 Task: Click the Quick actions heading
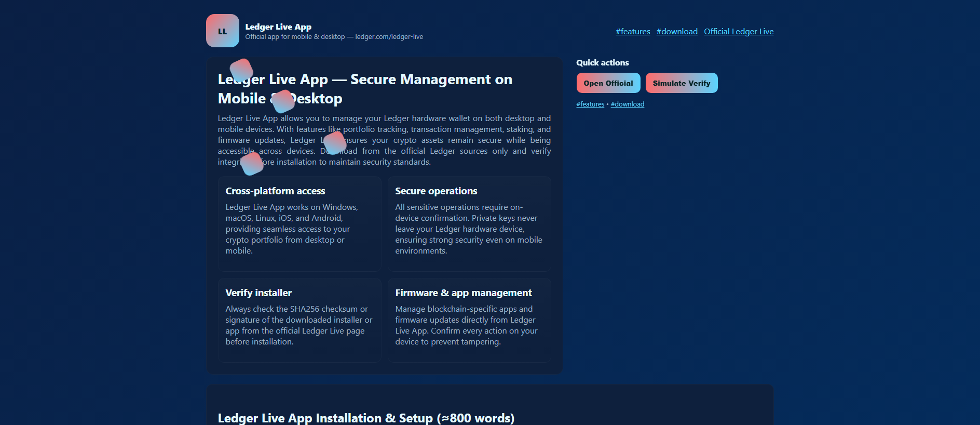603,63
